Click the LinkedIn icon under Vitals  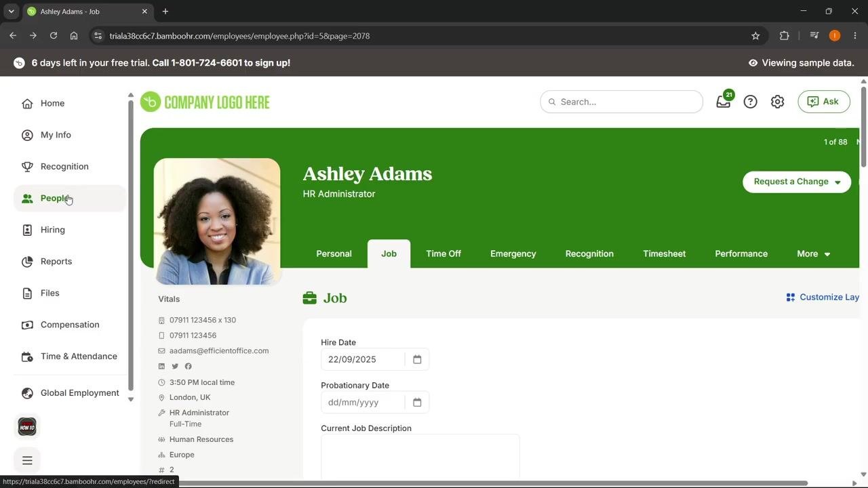tap(161, 367)
